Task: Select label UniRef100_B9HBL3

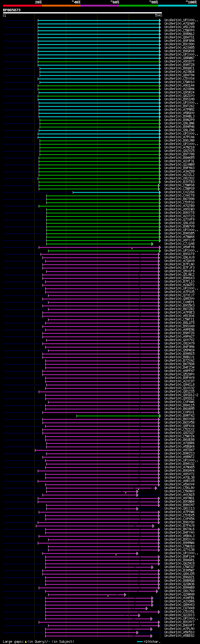Action: 179,116
